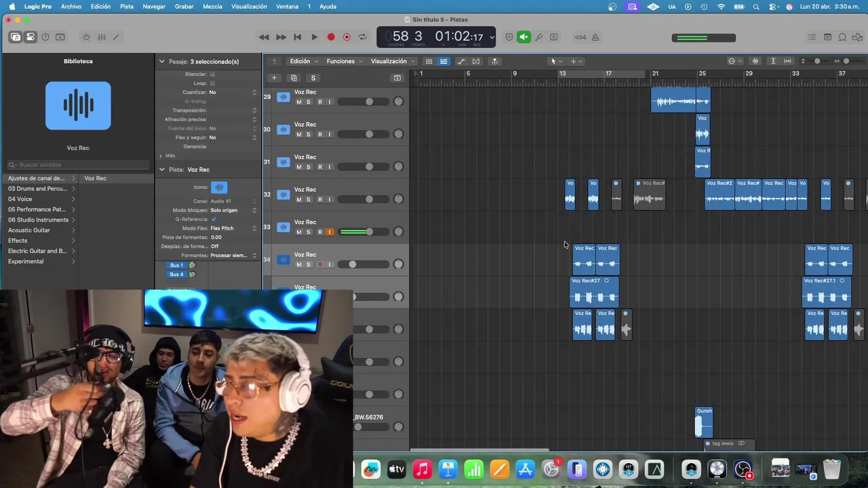Viewport: 868px width, 488px height.
Task: Open the Pista menu
Action: (x=127, y=6)
